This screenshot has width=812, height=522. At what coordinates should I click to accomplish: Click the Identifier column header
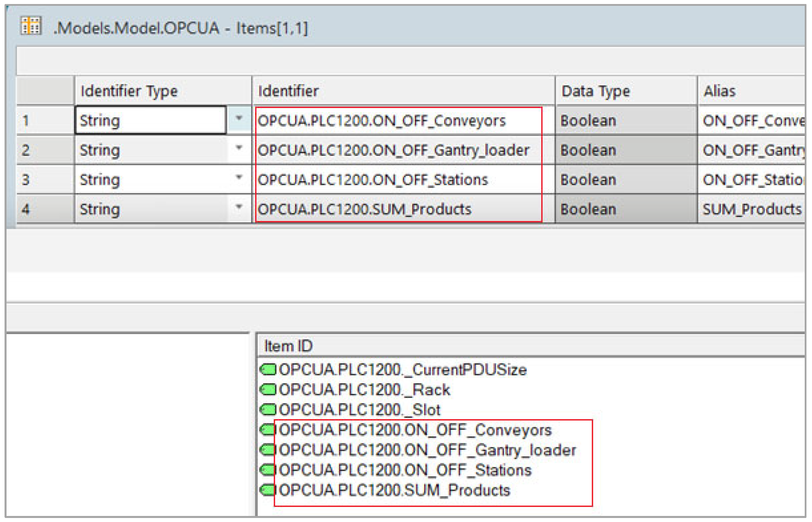point(403,91)
